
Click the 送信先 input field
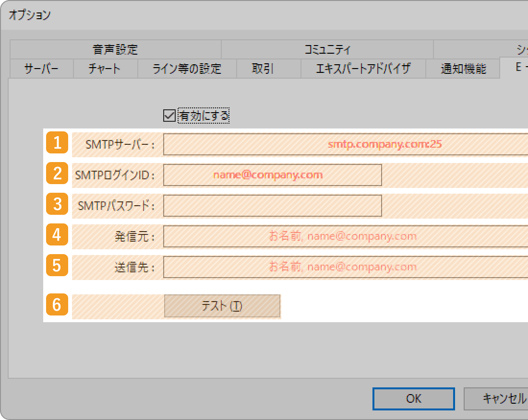click(346, 267)
